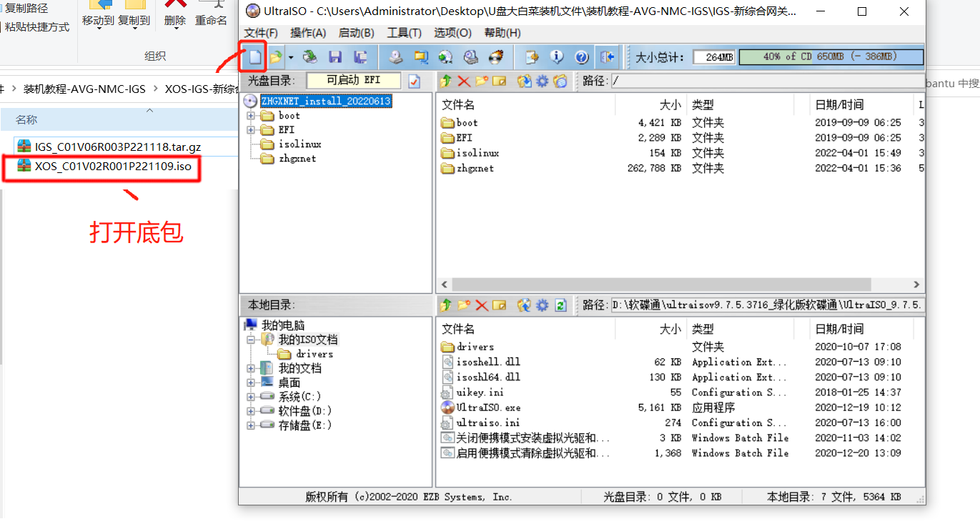Screen dimensions: 980x524
Task: Click the red X delete icon in disc pane
Action: click(x=464, y=81)
